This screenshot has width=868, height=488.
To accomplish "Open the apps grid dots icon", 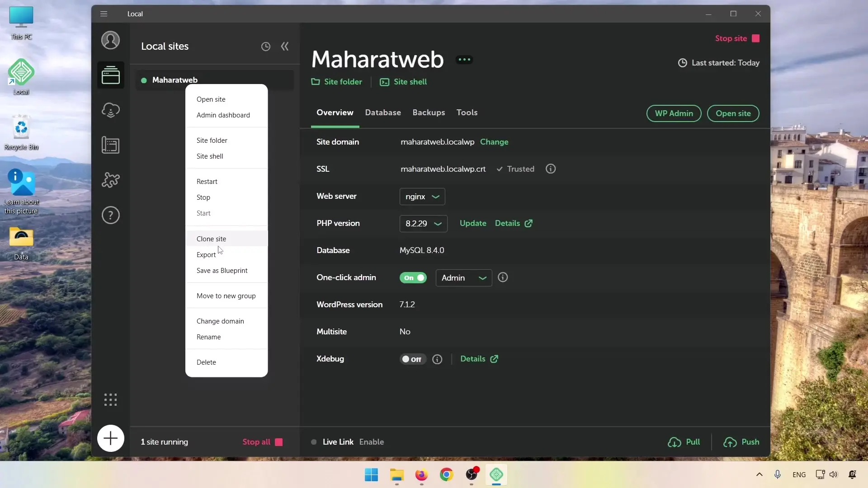I will click(110, 399).
